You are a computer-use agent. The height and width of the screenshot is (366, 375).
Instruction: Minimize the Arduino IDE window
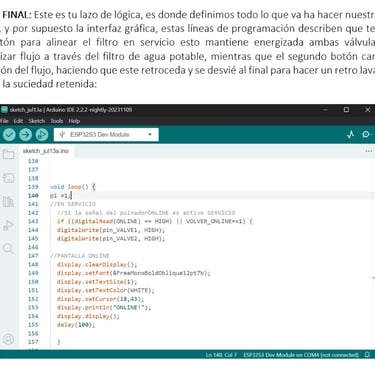[x=326, y=110]
